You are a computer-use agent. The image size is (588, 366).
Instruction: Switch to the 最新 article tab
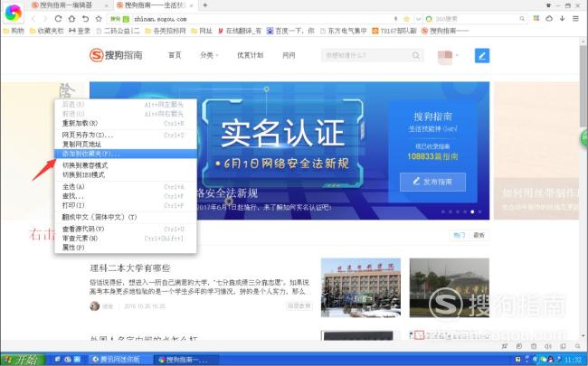tap(479, 235)
